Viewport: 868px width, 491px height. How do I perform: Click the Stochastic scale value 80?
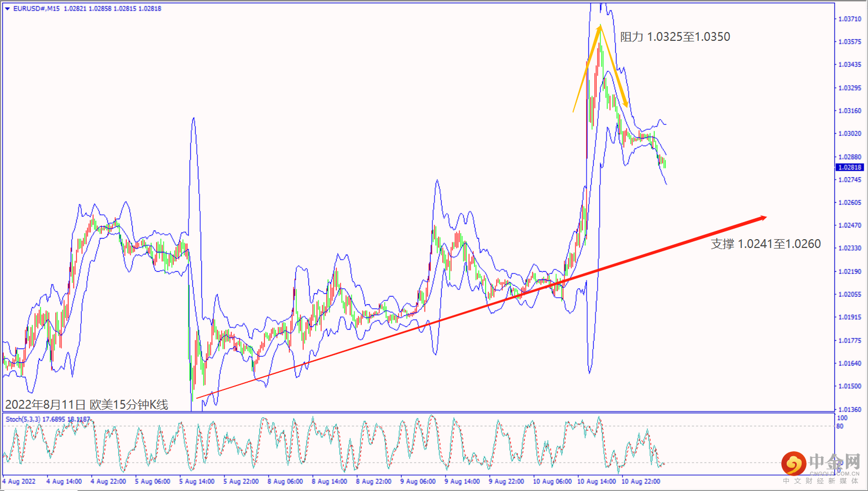(840, 426)
